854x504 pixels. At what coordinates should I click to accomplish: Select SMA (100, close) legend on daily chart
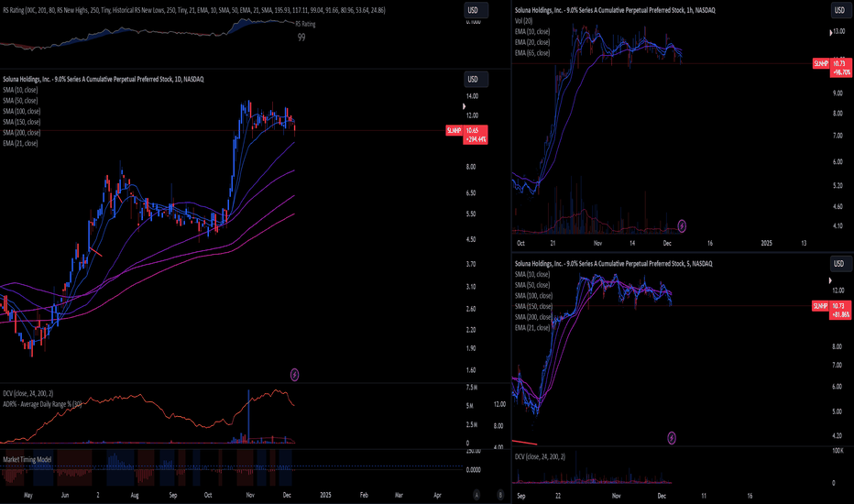21,111
